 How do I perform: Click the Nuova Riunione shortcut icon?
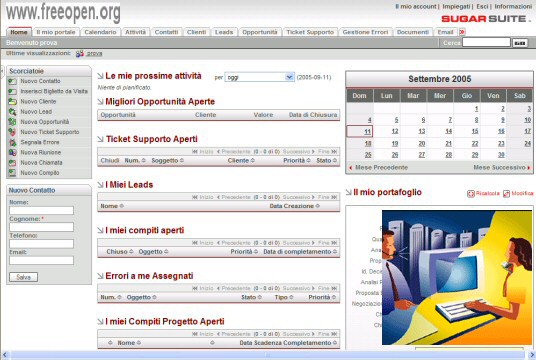[x=12, y=152]
